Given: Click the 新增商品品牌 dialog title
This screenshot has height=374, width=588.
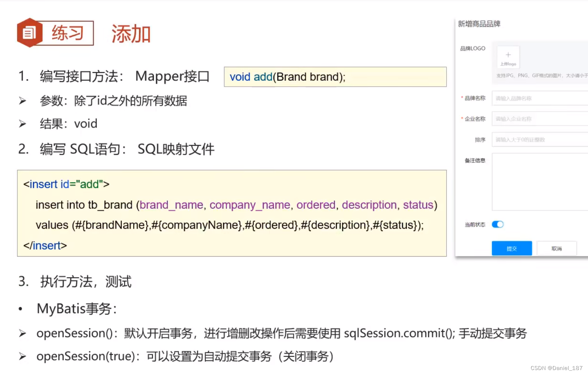Looking at the screenshot, I should click(479, 24).
